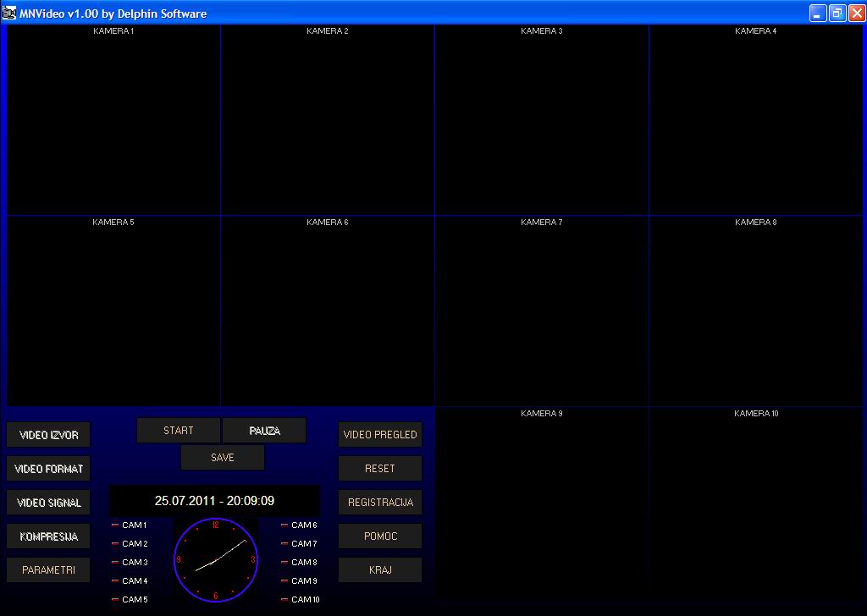Toggle the CAM 4 indicator
Viewport: 867px width, 616px height.
click(x=130, y=580)
